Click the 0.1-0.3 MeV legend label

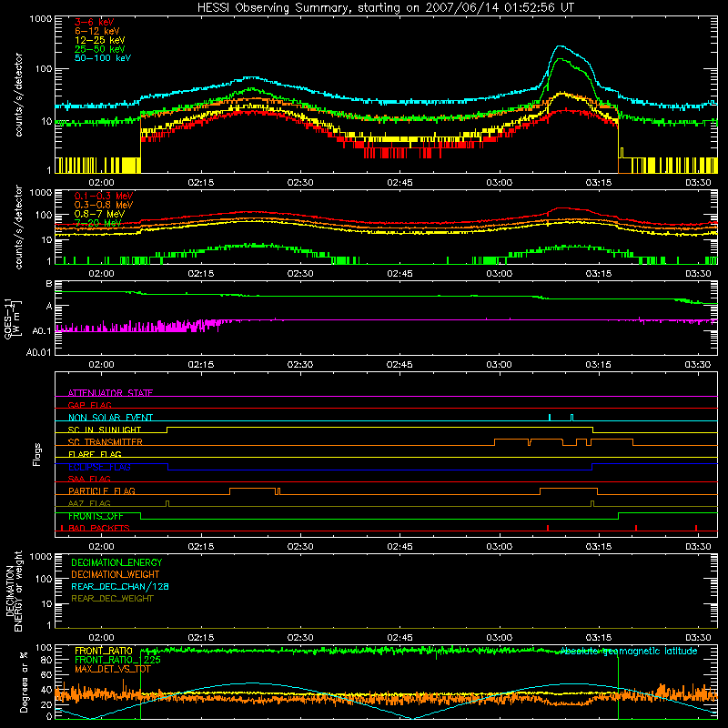[x=104, y=196]
